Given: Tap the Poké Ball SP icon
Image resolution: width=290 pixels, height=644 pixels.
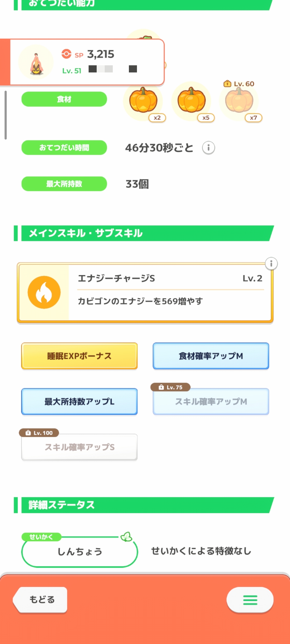Looking at the screenshot, I should click(66, 54).
